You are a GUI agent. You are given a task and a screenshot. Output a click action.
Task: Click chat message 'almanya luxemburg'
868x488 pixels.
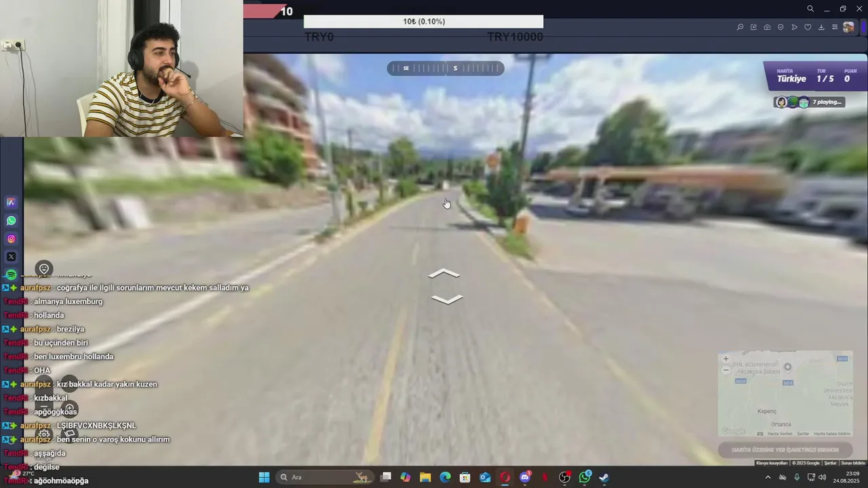coord(68,302)
